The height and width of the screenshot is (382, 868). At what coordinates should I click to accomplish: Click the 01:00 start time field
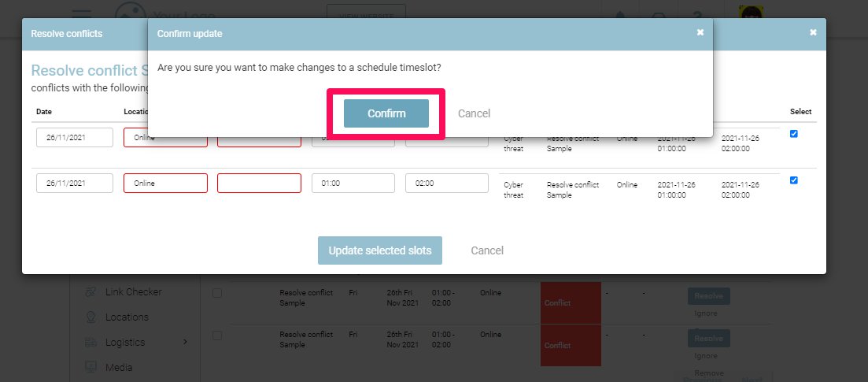(353, 184)
